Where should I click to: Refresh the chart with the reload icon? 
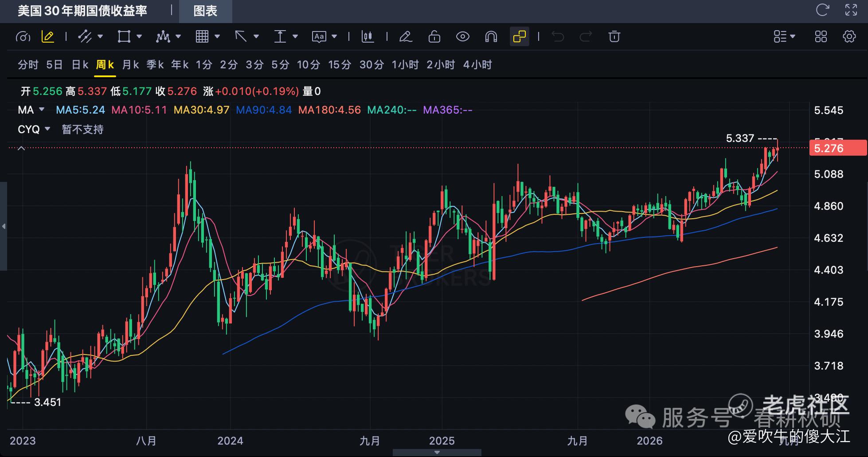click(x=823, y=10)
